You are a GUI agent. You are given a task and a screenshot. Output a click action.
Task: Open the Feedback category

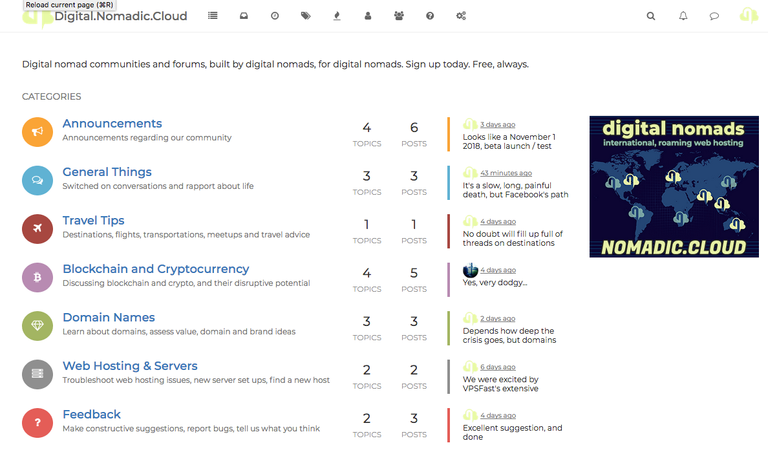pyautogui.click(x=92, y=414)
